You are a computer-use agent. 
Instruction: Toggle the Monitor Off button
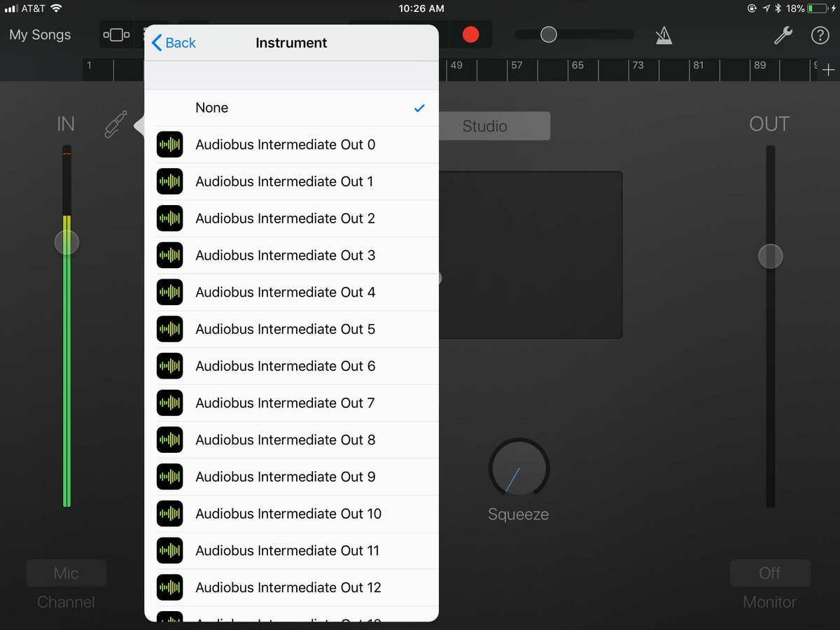pos(770,573)
